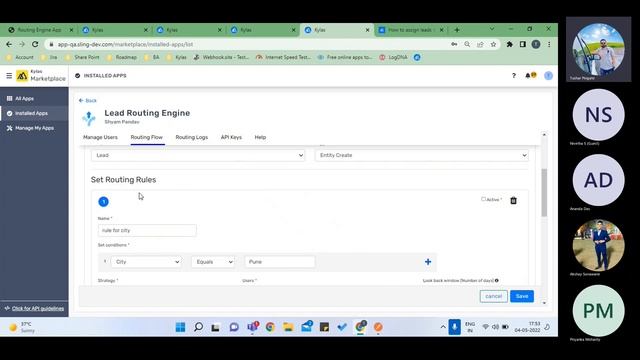Open the Help tab

pyautogui.click(x=260, y=137)
